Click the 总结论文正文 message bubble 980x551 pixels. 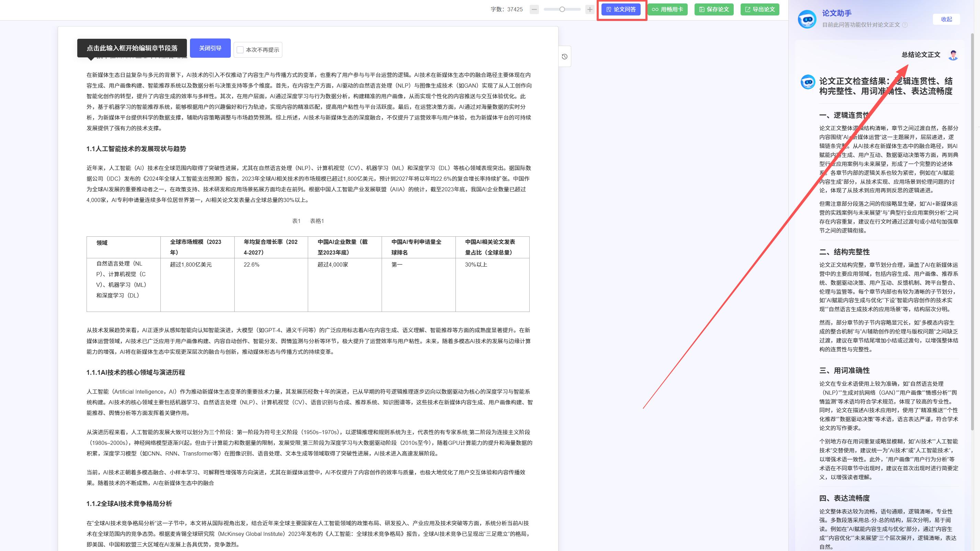pyautogui.click(x=921, y=55)
